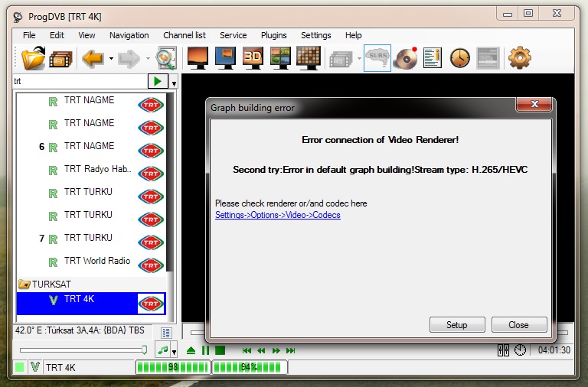588x387 pixels.
Task: Open equalizer sliders icon
Action: [x=503, y=350]
